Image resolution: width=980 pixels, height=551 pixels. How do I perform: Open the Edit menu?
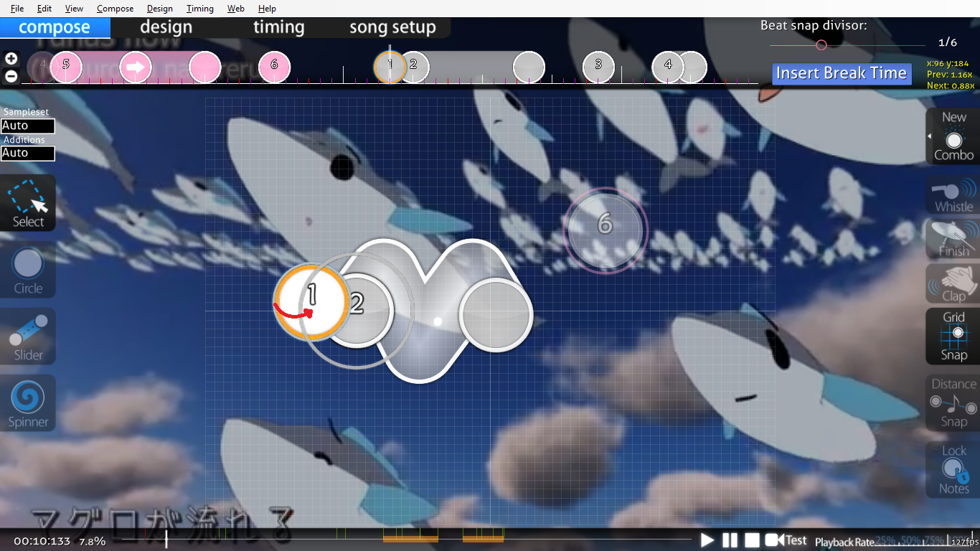[44, 9]
